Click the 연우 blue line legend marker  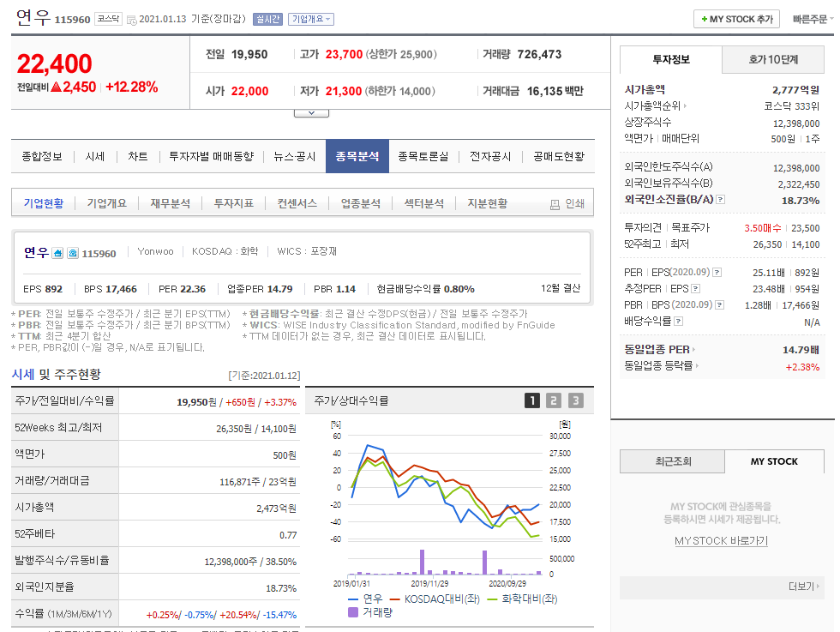[x=353, y=599]
